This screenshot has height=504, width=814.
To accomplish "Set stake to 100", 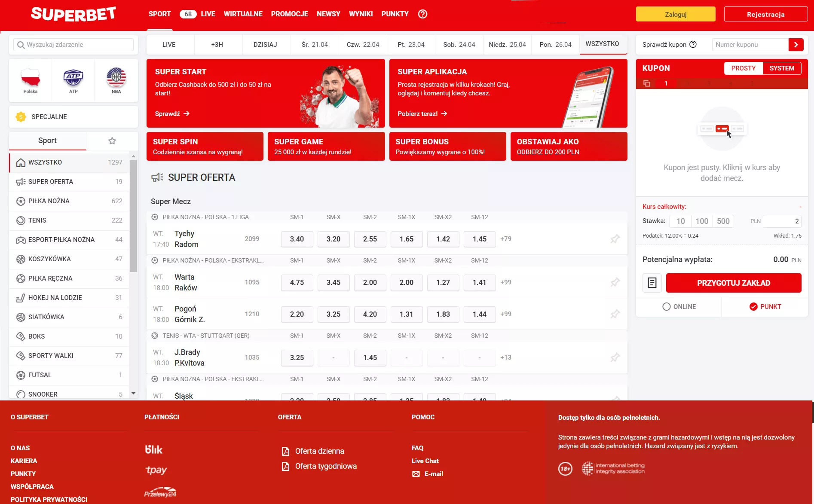I will pyautogui.click(x=702, y=221).
